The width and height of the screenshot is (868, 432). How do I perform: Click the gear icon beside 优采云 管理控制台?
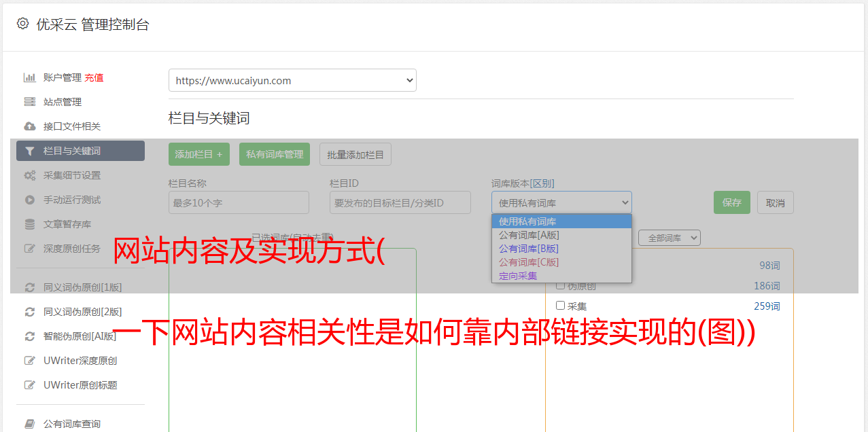pos(22,24)
